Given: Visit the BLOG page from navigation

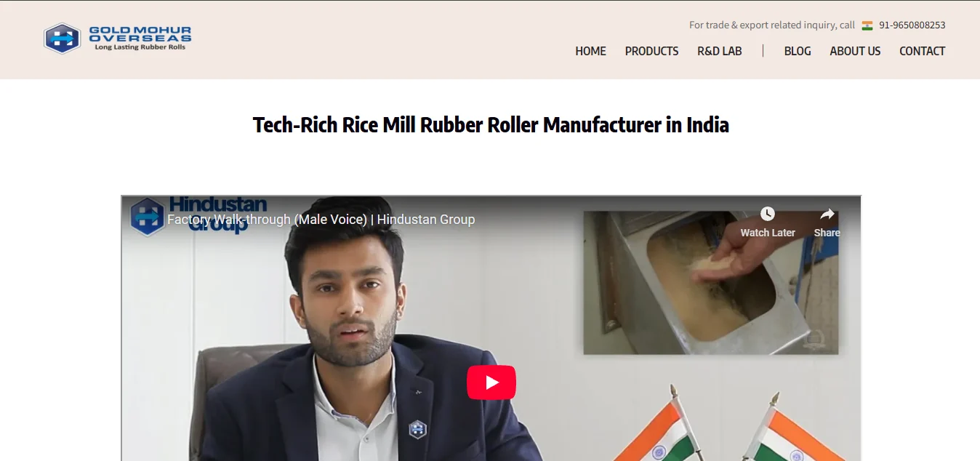Looking at the screenshot, I should (x=798, y=51).
